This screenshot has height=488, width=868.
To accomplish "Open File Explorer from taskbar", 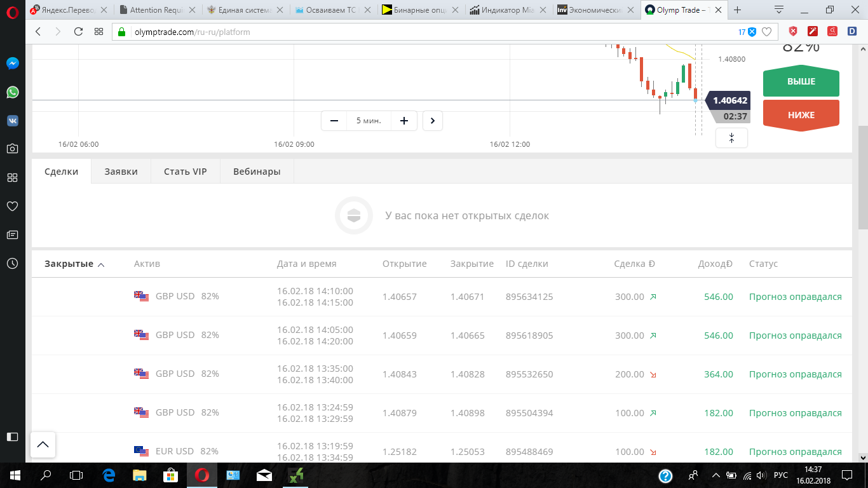I will coord(140,475).
